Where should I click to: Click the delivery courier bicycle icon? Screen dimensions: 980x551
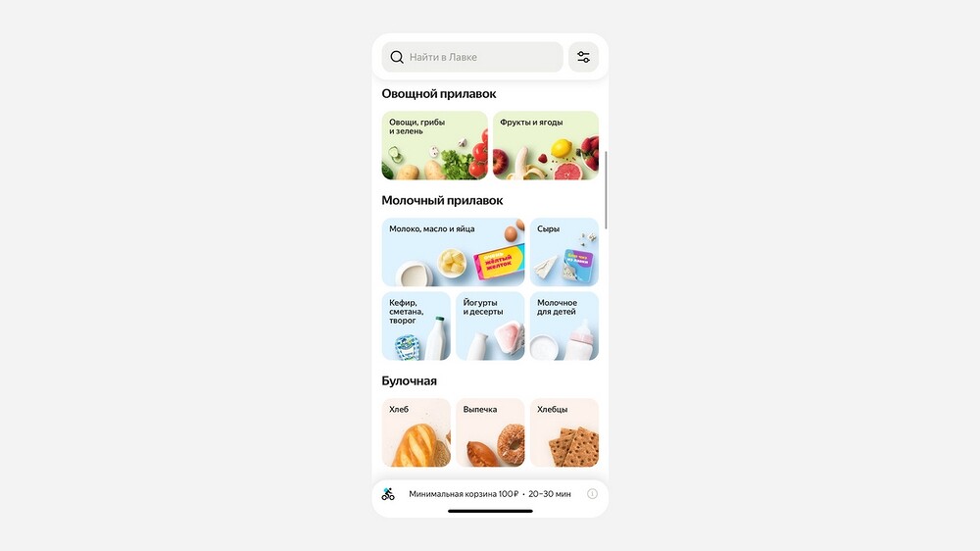click(388, 494)
